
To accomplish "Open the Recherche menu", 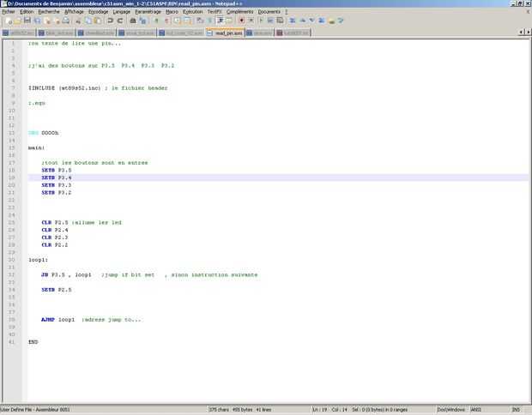I will [49, 11].
